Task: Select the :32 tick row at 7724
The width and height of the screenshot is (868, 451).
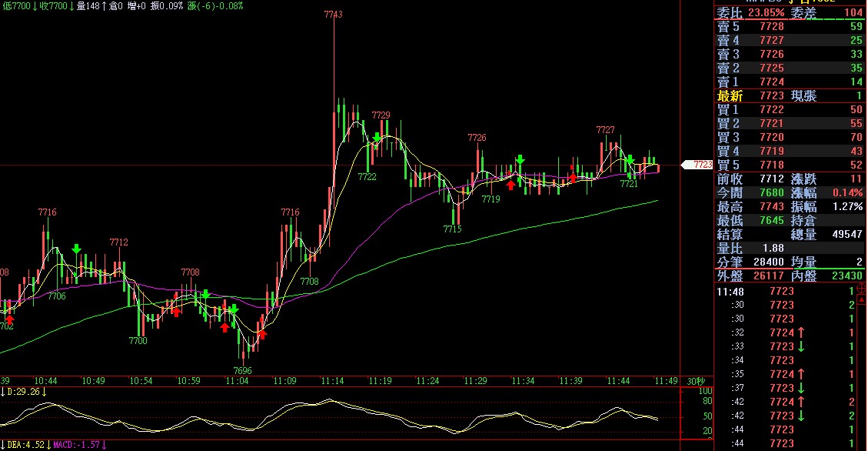Action: click(786, 333)
